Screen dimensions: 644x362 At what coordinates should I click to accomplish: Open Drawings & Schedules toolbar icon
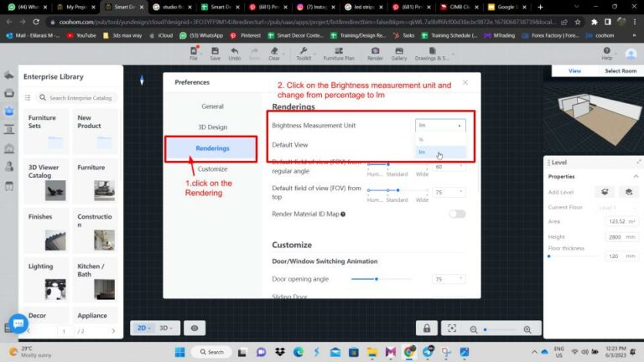432,54
